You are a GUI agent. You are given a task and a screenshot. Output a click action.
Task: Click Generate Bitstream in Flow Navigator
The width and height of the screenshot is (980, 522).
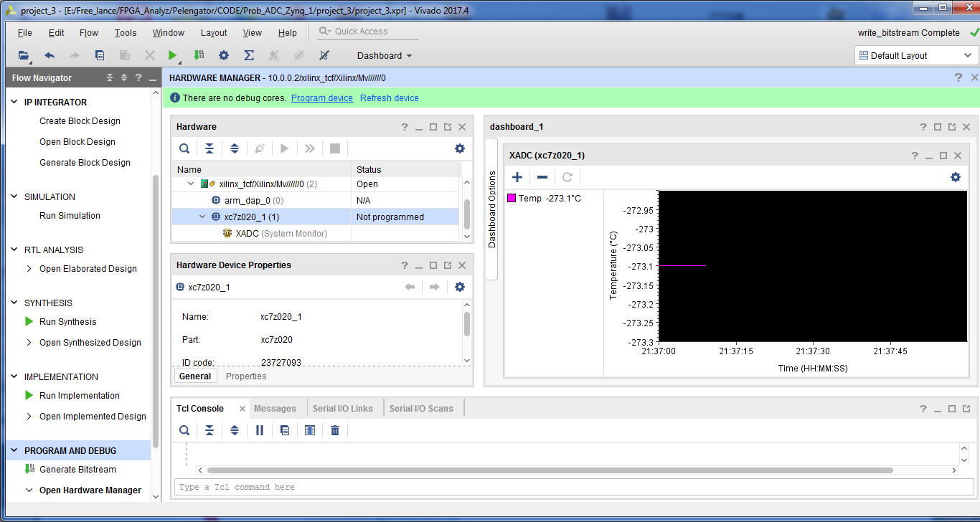77,470
